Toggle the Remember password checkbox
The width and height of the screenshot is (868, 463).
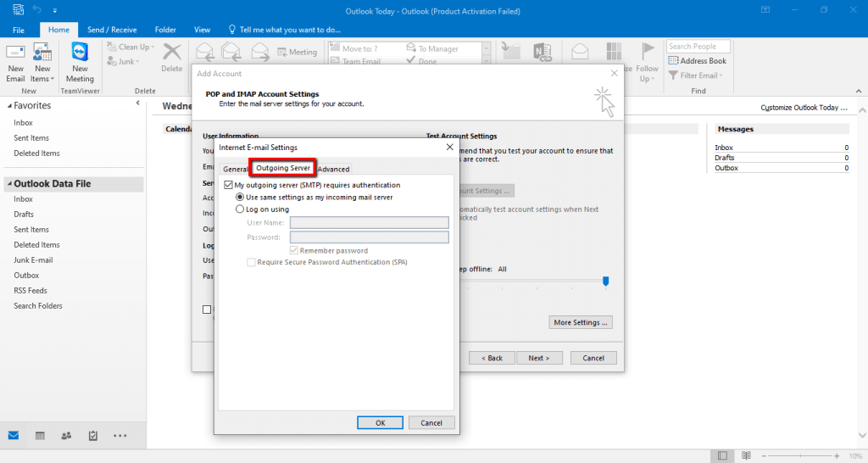(x=294, y=250)
